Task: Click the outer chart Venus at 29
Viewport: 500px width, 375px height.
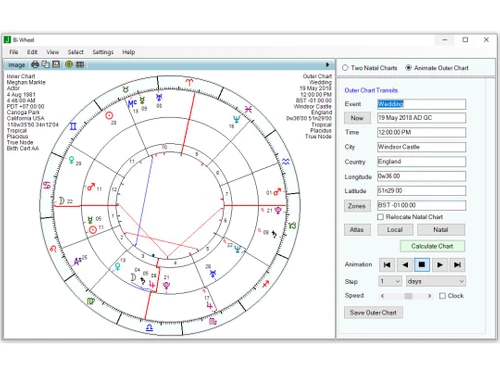Action: (71, 161)
